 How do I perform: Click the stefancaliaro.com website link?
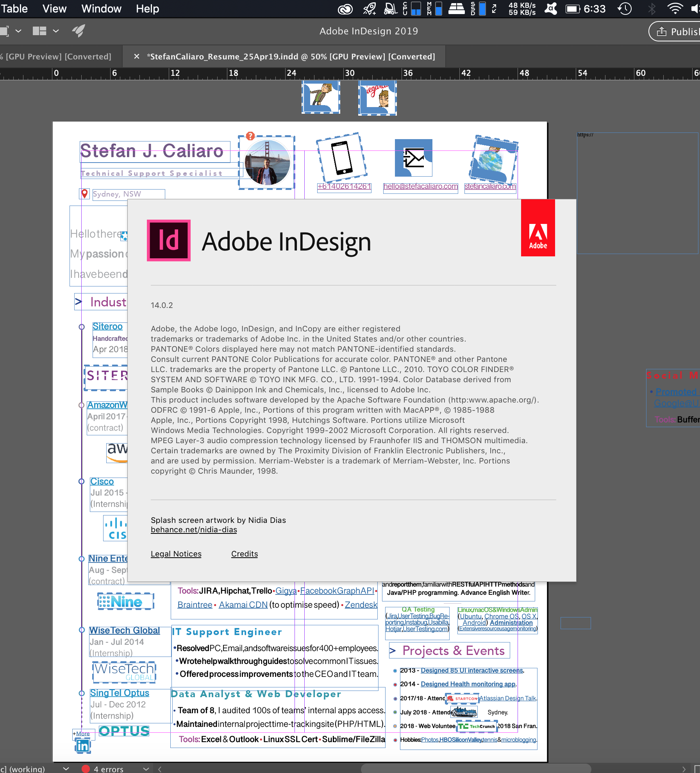click(x=490, y=186)
